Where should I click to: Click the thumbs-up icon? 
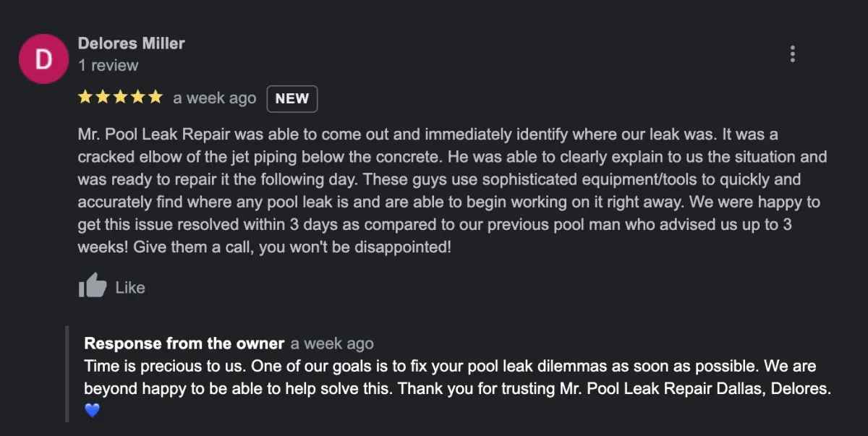tap(93, 286)
